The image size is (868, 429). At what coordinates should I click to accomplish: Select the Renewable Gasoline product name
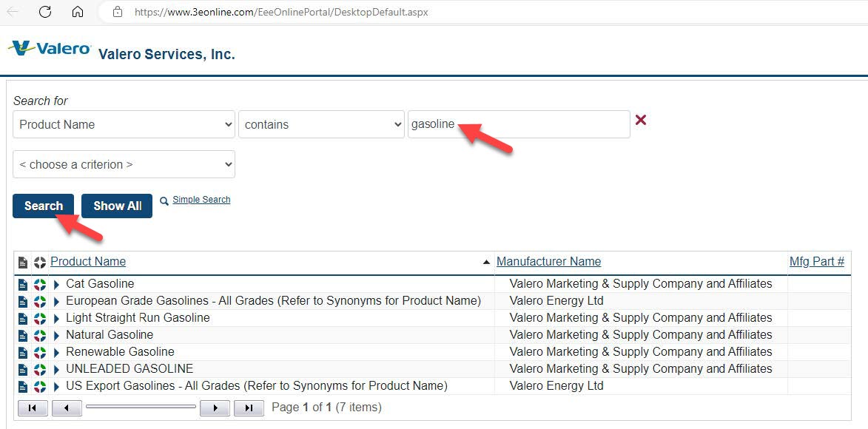tap(120, 352)
